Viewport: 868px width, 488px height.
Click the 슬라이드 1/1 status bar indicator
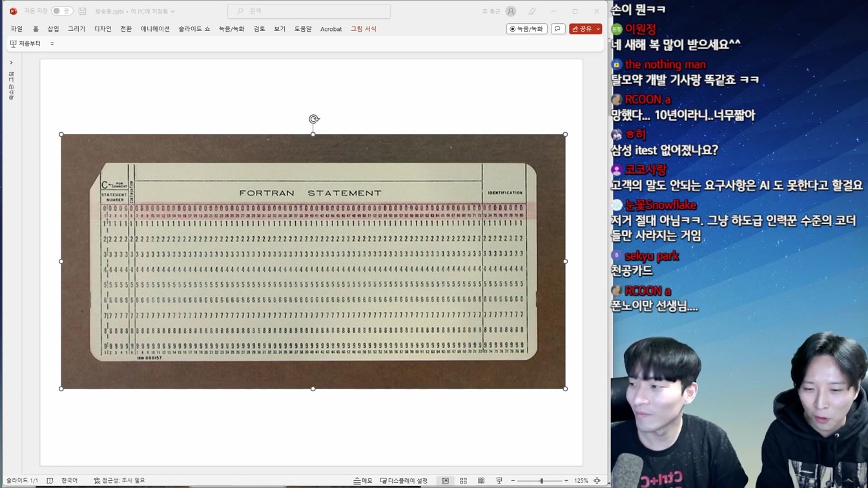click(22, 481)
